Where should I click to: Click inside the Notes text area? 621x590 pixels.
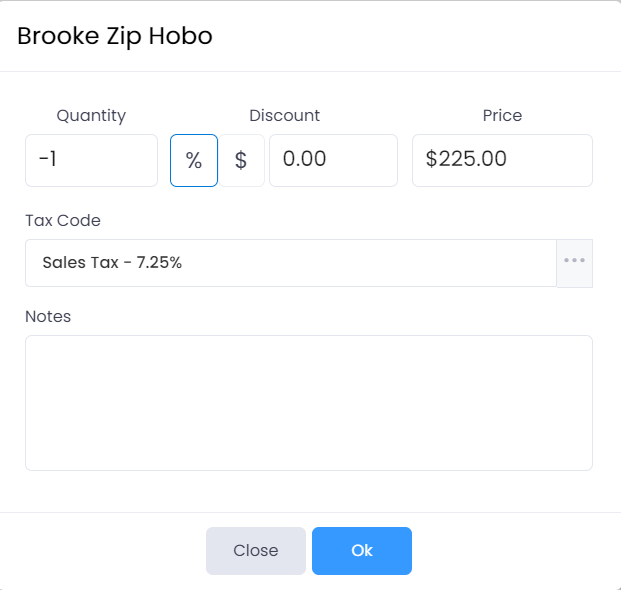tap(308, 402)
